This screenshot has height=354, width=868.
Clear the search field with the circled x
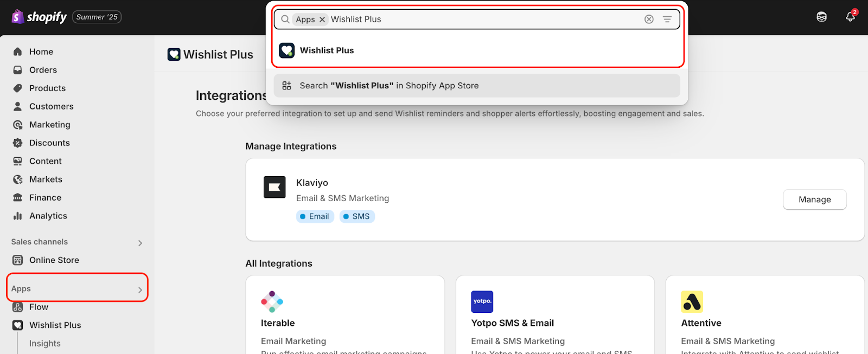tap(649, 19)
